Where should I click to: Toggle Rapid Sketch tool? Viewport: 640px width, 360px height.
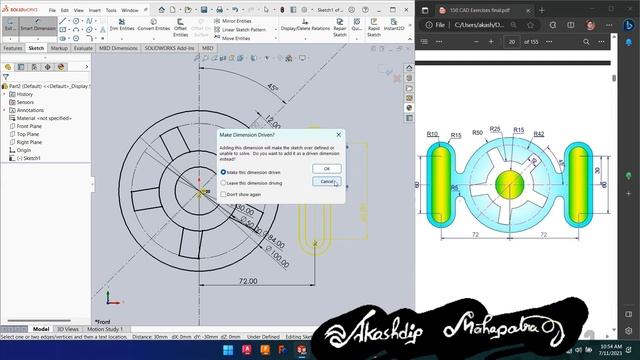tap(373, 27)
